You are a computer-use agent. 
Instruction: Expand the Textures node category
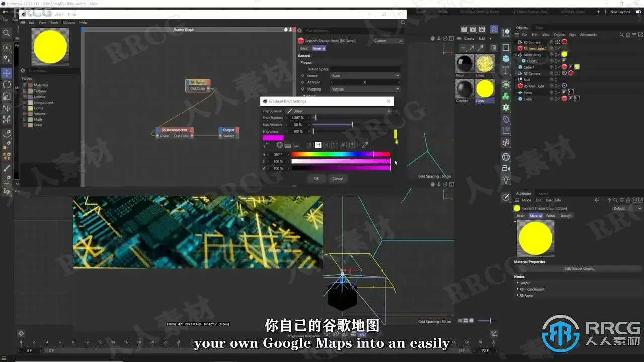tap(25, 91)
